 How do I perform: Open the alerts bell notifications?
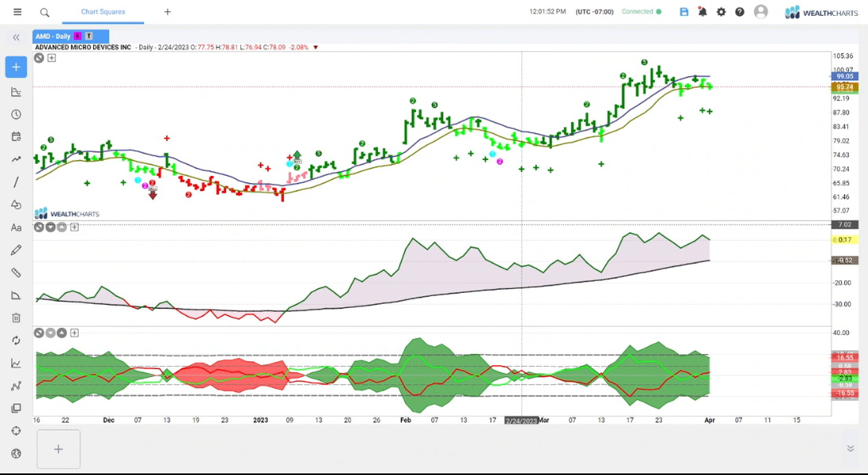click(x=703, y=12)
